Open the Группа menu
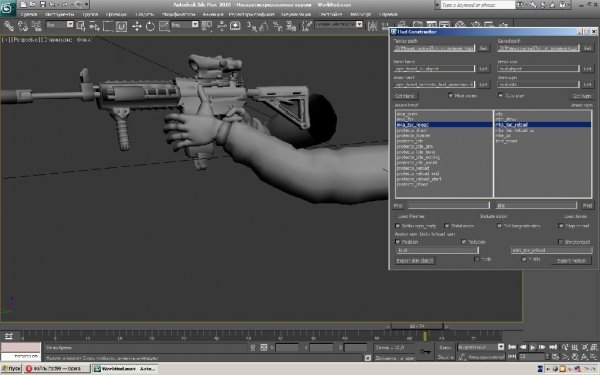Viewport: 600px width, 375px height. click(90, 14)
